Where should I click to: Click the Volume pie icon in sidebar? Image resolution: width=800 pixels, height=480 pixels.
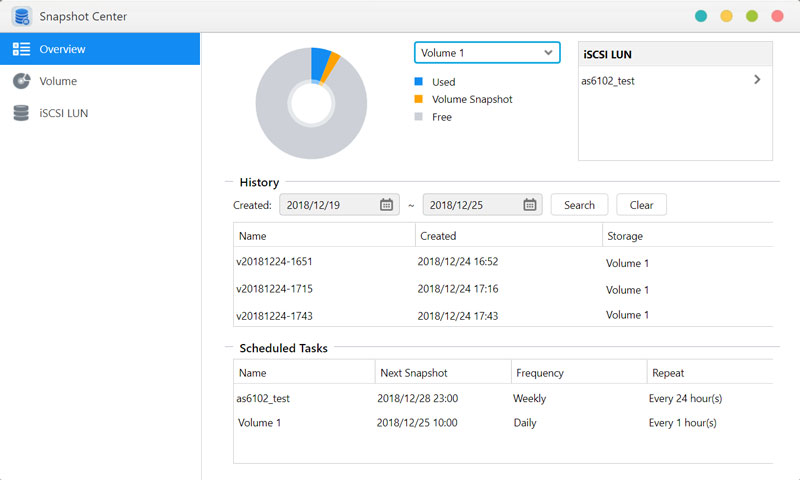[x=21, y=81]
